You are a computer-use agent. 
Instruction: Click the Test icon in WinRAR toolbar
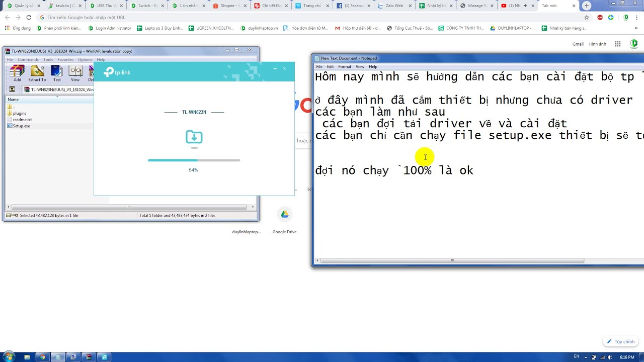coord(57,73)
